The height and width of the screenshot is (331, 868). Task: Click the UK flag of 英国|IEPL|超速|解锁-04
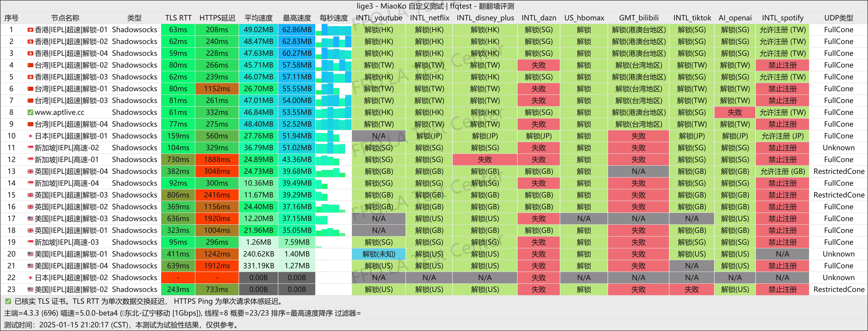tap(30, 172)
